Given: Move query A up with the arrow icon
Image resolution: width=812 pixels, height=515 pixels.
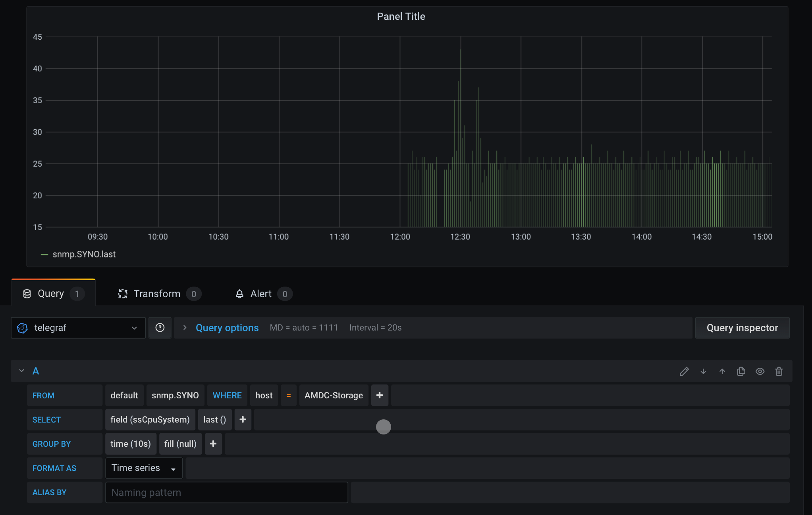Looking at the screenshot, I should click(722, 371).
